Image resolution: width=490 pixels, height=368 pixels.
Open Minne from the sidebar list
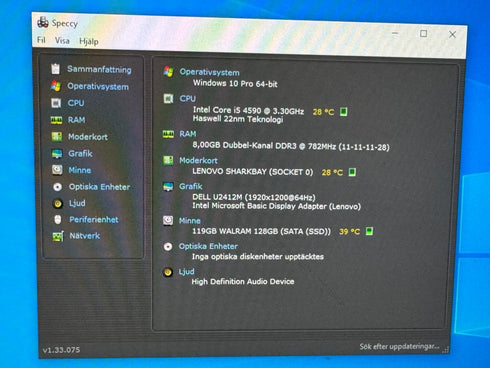[x=80, y=170]
